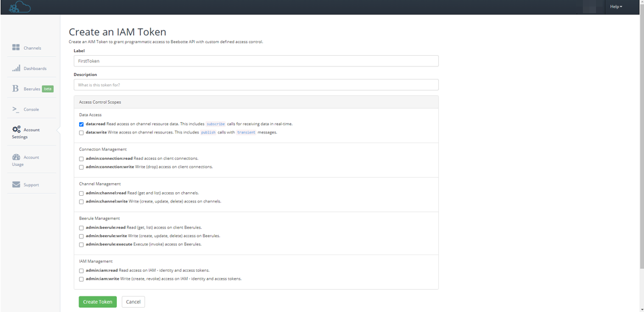Click Support envelope icon
644x312 pixels.
tap(16, 184)
